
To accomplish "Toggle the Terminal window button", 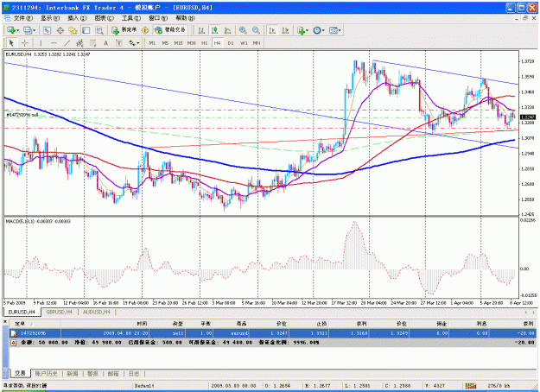I will click(x=86, y=30).
